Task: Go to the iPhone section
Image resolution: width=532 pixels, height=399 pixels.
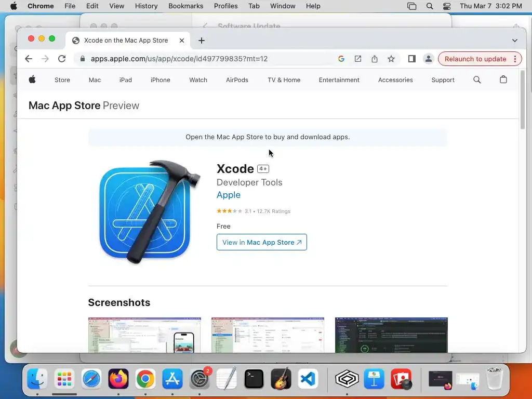Action: point(160,80)
